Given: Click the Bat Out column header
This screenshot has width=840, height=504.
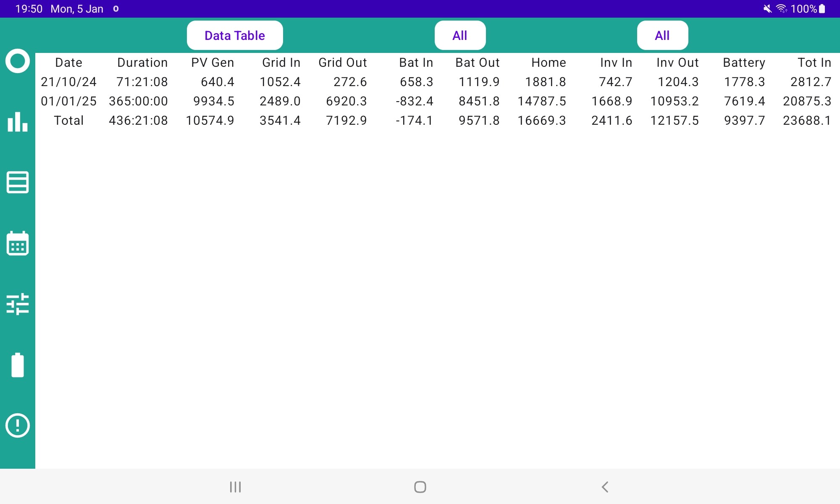Looking at the screenshot, I should (478, 63).
